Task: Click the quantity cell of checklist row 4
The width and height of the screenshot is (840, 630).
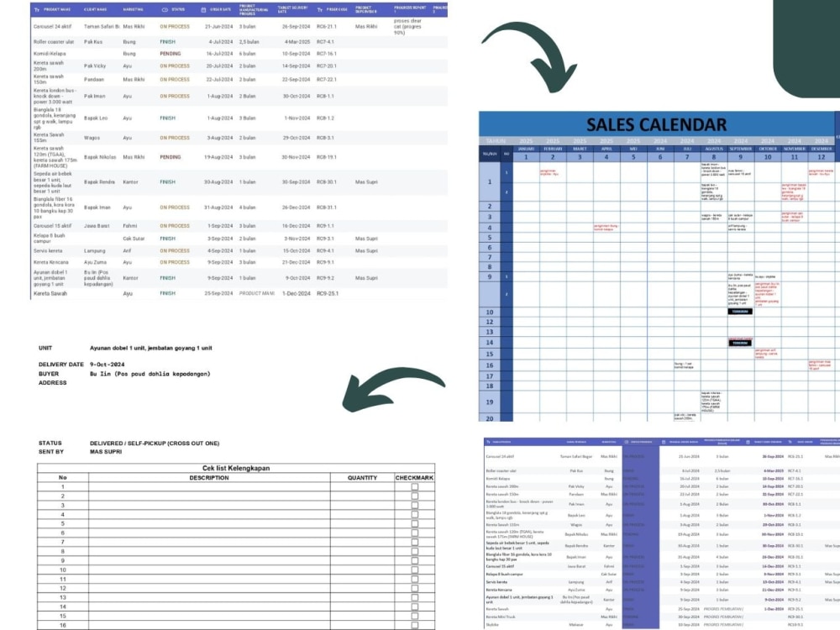Action: point(362,514)
